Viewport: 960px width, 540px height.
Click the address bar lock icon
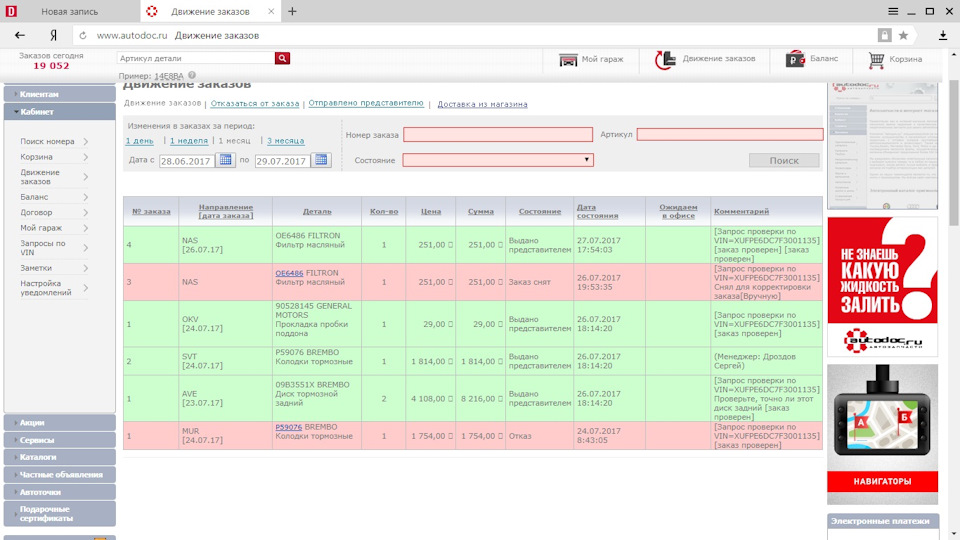coord(884,36)
